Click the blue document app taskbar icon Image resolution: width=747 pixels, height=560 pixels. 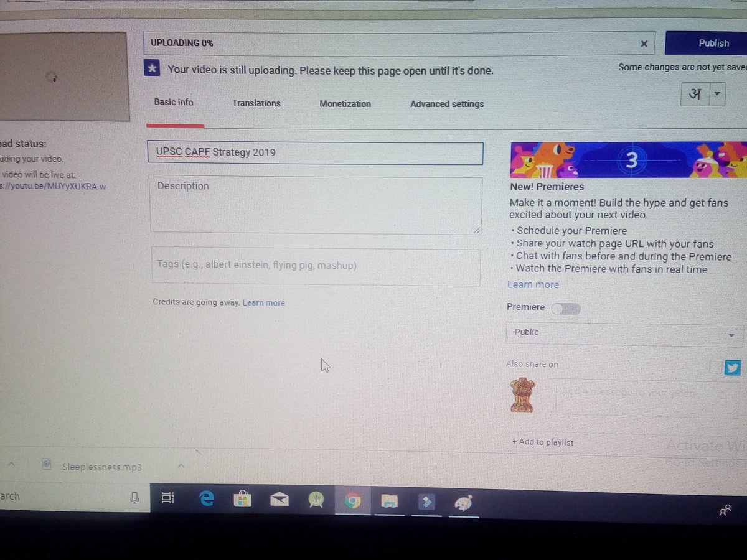click(x=426, y=502)
